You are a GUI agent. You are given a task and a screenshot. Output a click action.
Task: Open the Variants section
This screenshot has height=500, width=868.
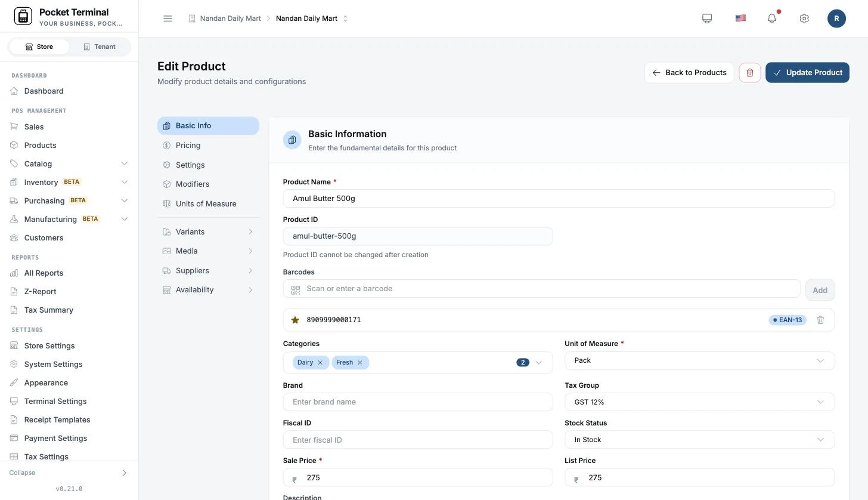208,232
